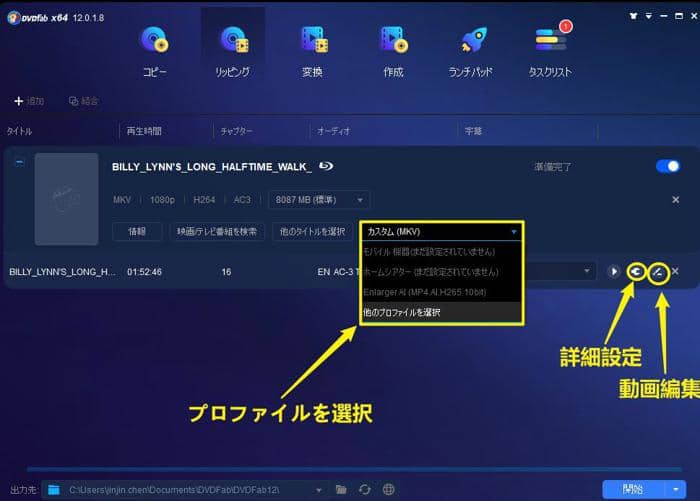Image resolution: width=700 pixels, height=501 pixels.
Task: Open the カスタム (MKV) profile dropdown
Action: pos(442,232)
